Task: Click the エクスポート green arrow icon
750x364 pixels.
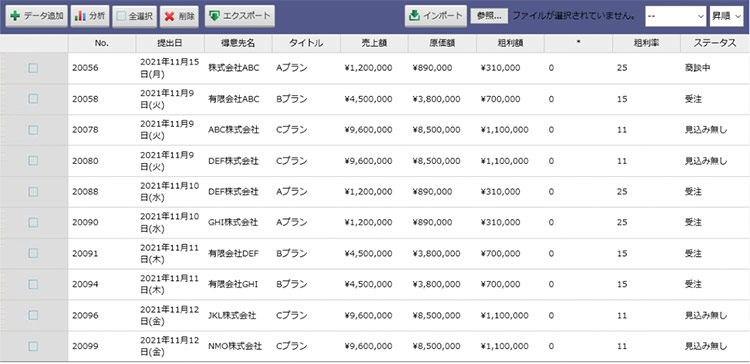Action: 215,16
